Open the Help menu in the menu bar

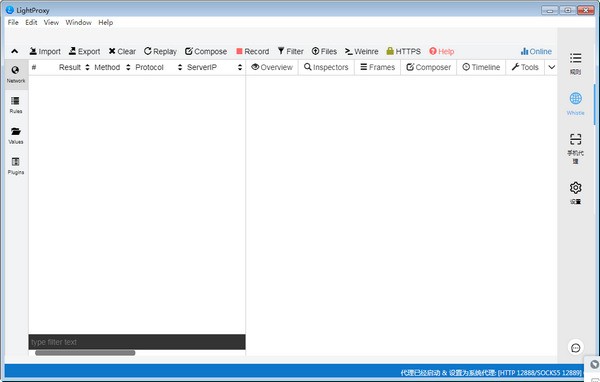pyautogui.click(x=106, y=22)
